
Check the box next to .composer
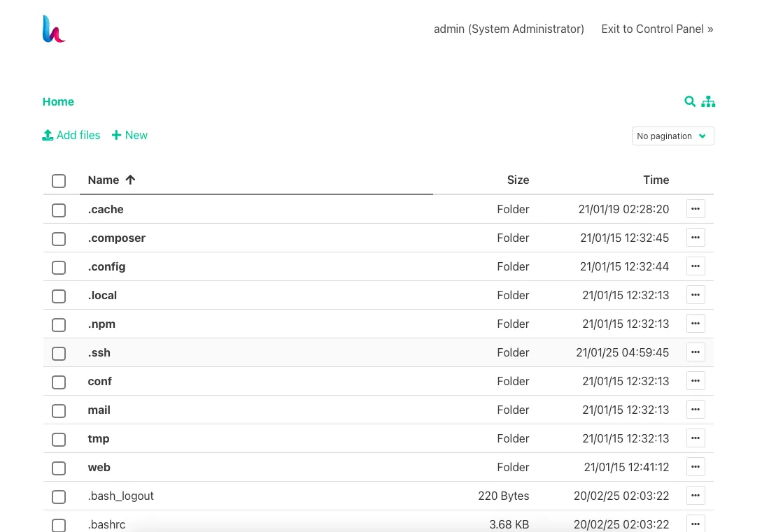(59, 239)
